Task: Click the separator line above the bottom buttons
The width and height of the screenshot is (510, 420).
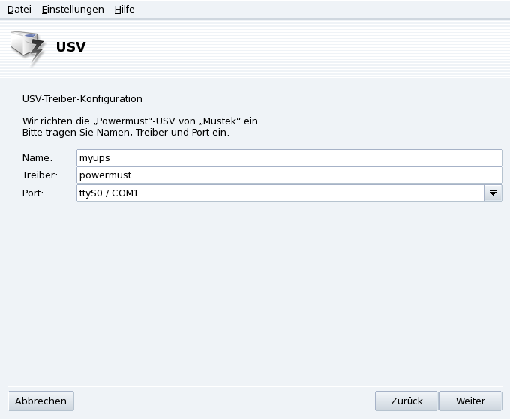Action: coord(255,385)
